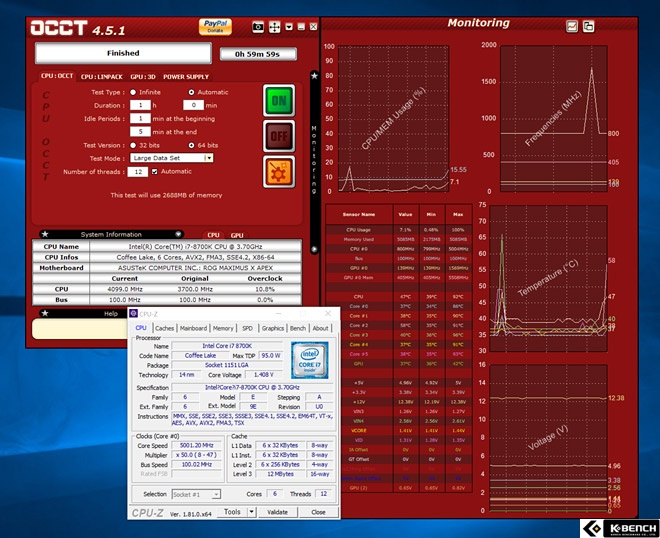
Task: Click the Tools button in CPU-Z
Action: coord(232,512)
